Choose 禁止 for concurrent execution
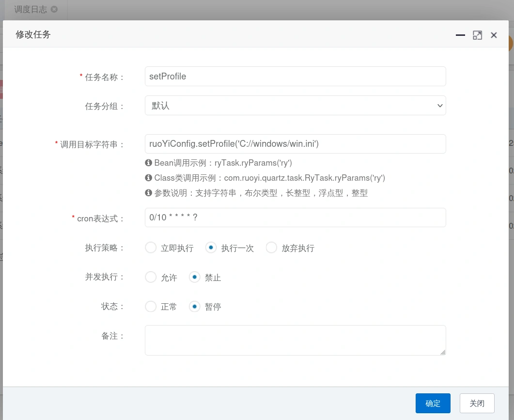Image resolution: width=514 pixels, height=420 pixels. (x=194, y=278)
